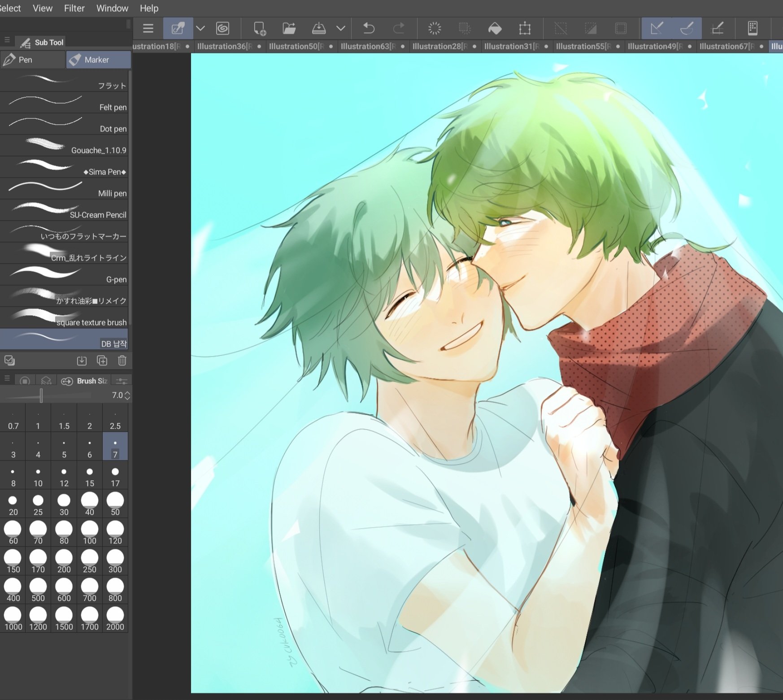Adjust brush size stepper arrows at 7.0
Viewport: 783px width, 700px height.
(x=127, y=395)
